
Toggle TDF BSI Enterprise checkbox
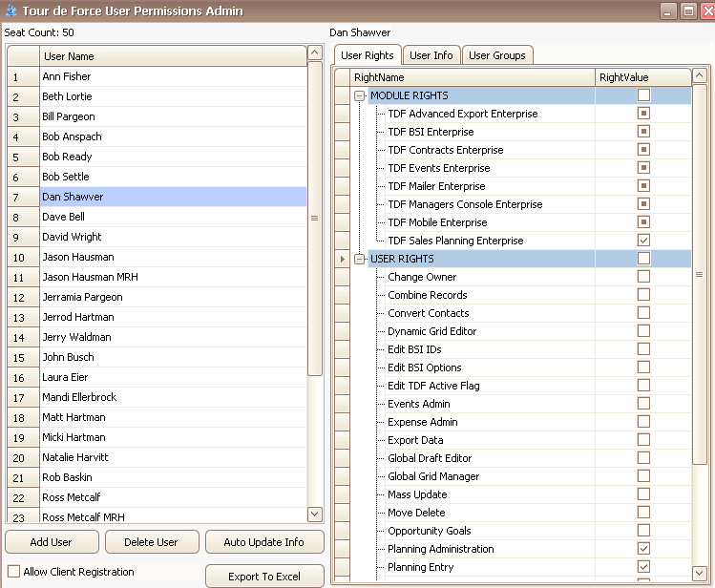click(643, 132)
